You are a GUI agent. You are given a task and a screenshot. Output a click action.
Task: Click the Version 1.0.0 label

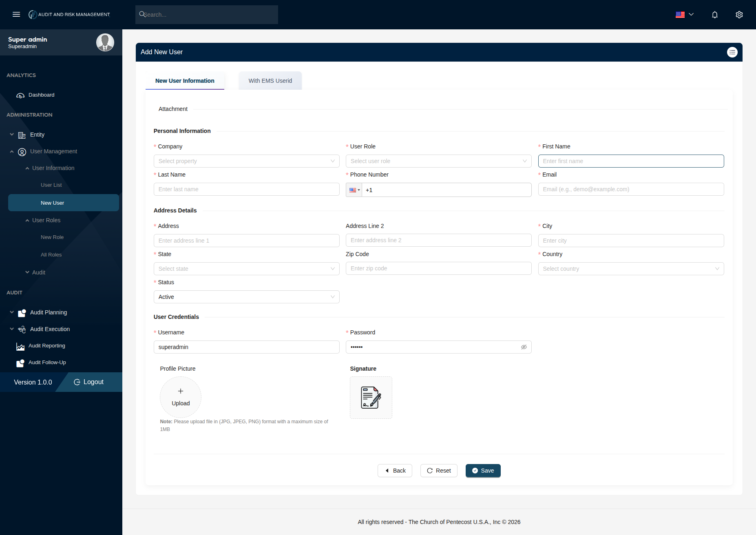[33, 382]
